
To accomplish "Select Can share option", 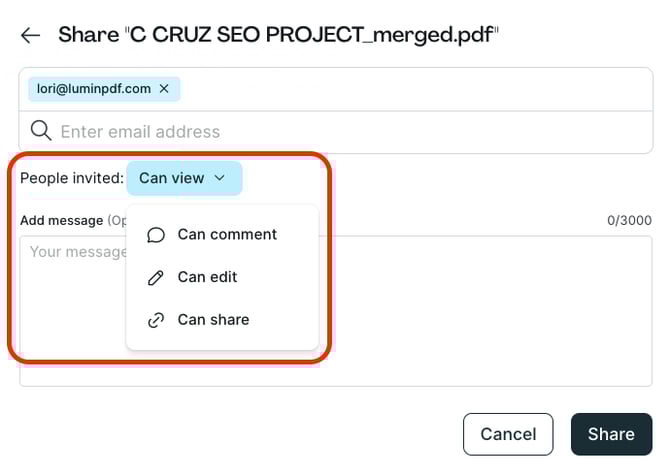I will click(x=213, y=320).
